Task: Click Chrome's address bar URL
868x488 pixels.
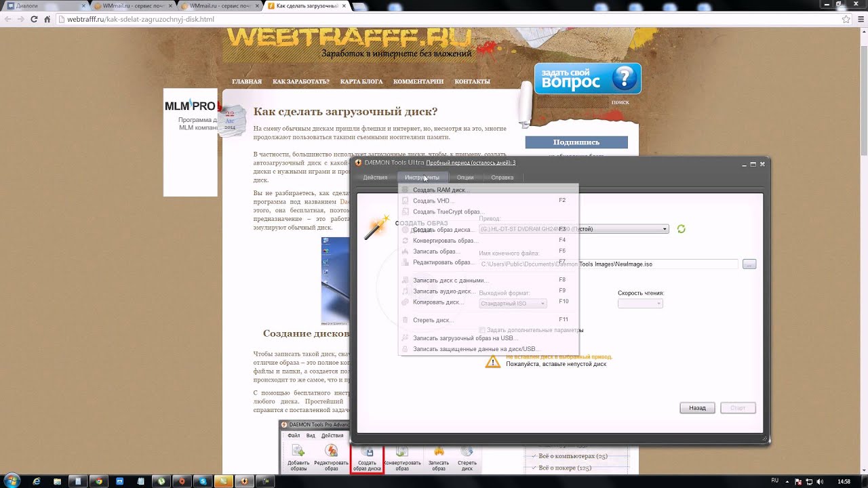Action: 141,19
